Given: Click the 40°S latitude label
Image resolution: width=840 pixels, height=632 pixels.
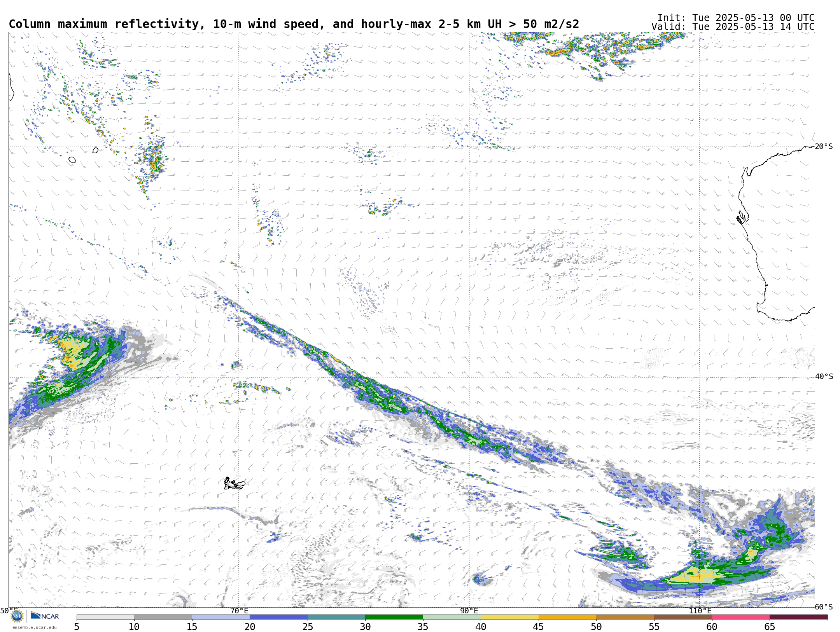Looking at the screenshot, I should pyautogui.click(x=824, y=377).
